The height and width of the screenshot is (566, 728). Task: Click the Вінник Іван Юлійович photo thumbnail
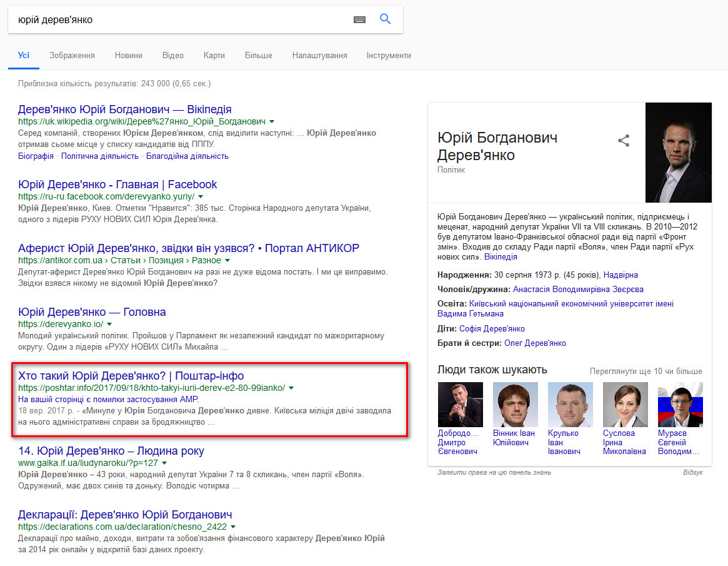pyautogui.click(x=516, y=405)
